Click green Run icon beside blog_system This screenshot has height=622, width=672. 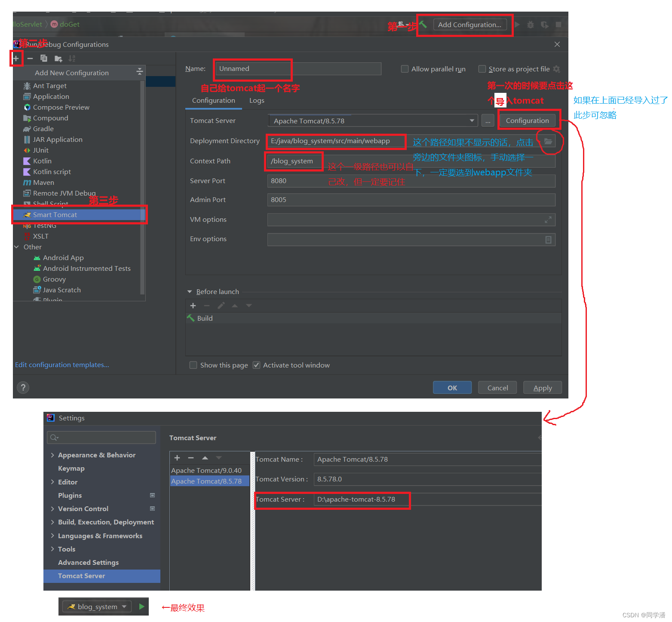(x=141, y=607)
